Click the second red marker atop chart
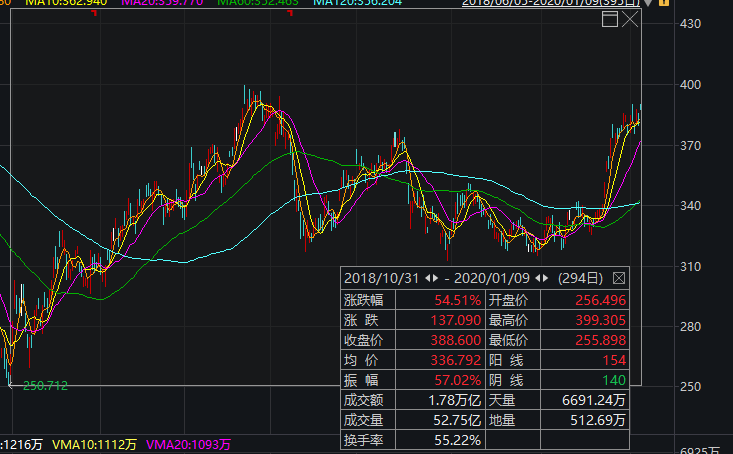Viewport: 733px width, 454px height. click(290, 13)
